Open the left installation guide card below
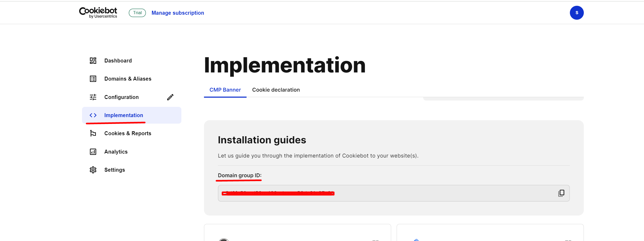The image size is (644, 241). pyautogui.click(x=297, y=233)
